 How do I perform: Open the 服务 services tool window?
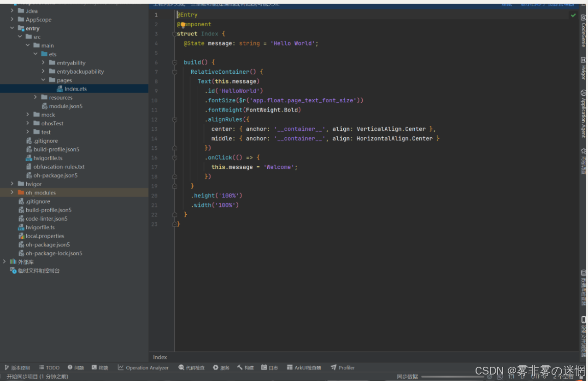[x=221, y=368]
